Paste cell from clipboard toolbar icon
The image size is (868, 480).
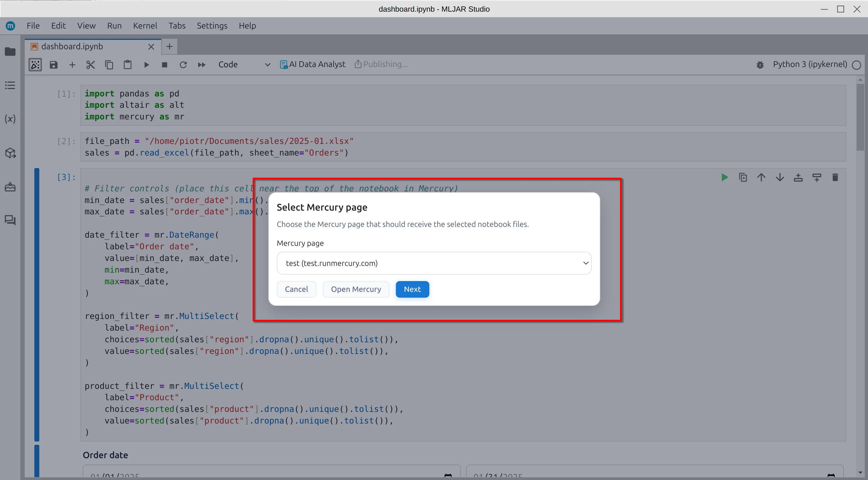[128, 64]
